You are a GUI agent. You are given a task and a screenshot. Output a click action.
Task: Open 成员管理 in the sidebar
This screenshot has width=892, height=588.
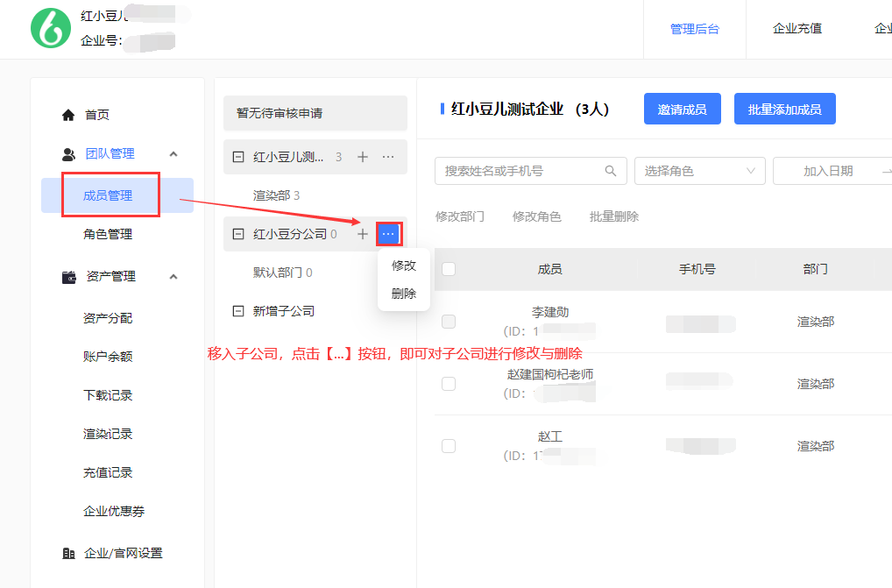(x=117, y=195)
